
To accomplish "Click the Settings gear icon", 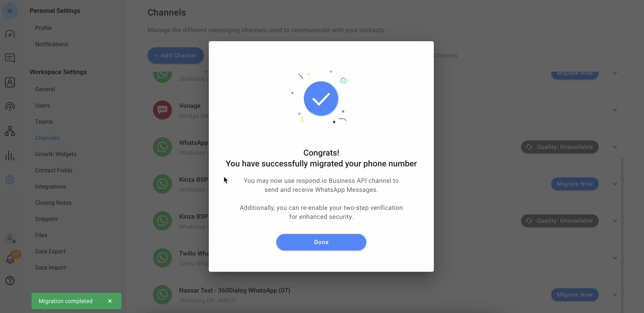I will click(10, 180).
